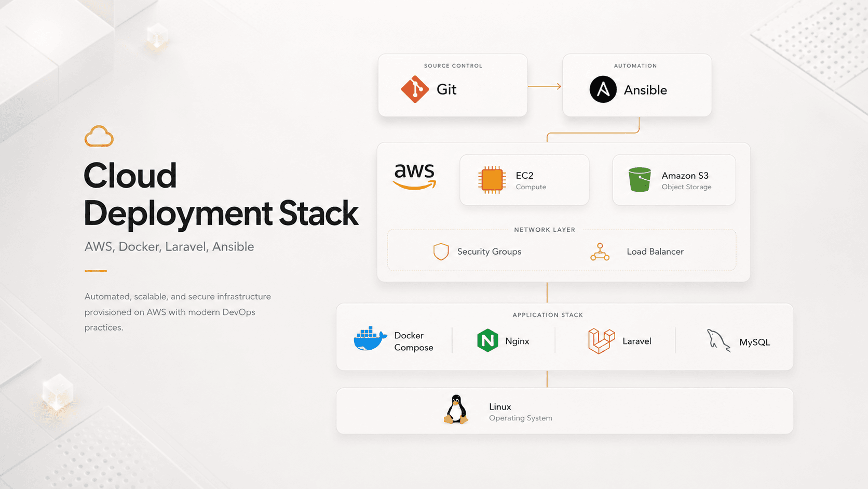Viewport: 868px width, 489px height.
Task: Click the Amazon S3 bucket icon
Action: coord(640,180)
